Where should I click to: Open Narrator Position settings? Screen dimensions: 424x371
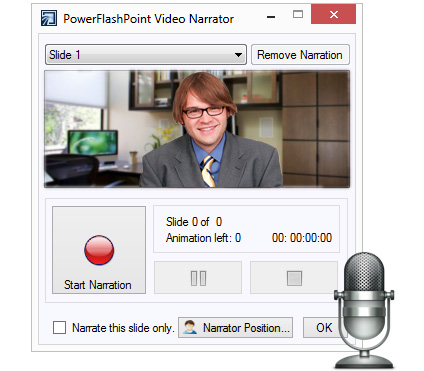pos(235,327)
